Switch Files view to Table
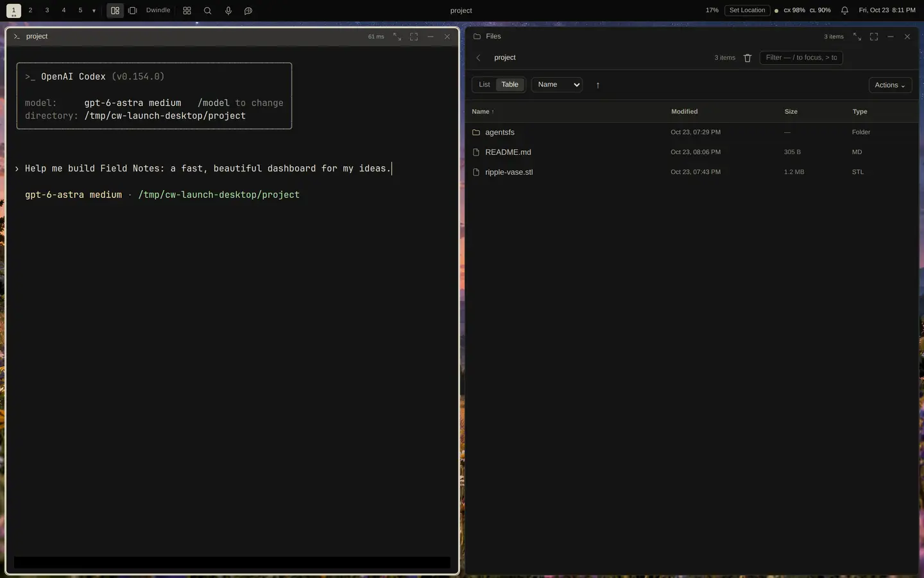The height and width of the screenshot is (578, 924). click(x=510, y=85)
